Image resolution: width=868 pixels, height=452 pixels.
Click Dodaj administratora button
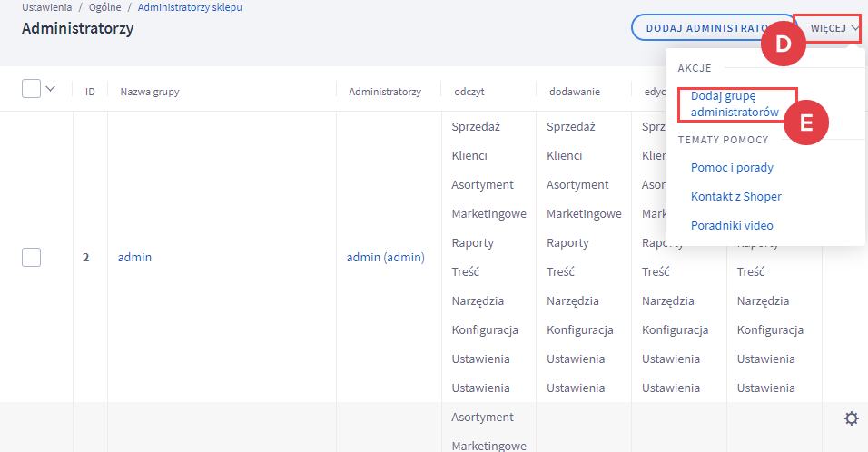714,27
